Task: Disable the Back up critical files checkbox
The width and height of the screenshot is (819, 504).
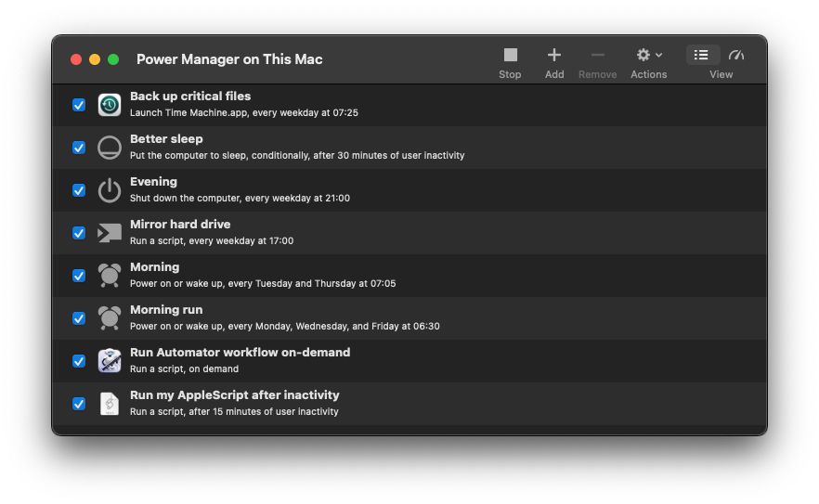Action: coord(79,105)
